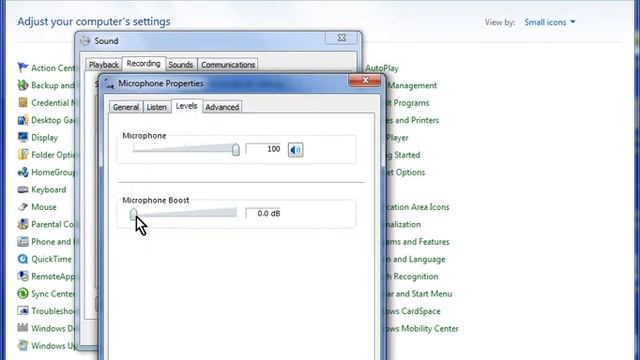This screenshot has height=360, width=640.
Task: Close the Microphone Properties dialog
Action: (x=365, y=80)
